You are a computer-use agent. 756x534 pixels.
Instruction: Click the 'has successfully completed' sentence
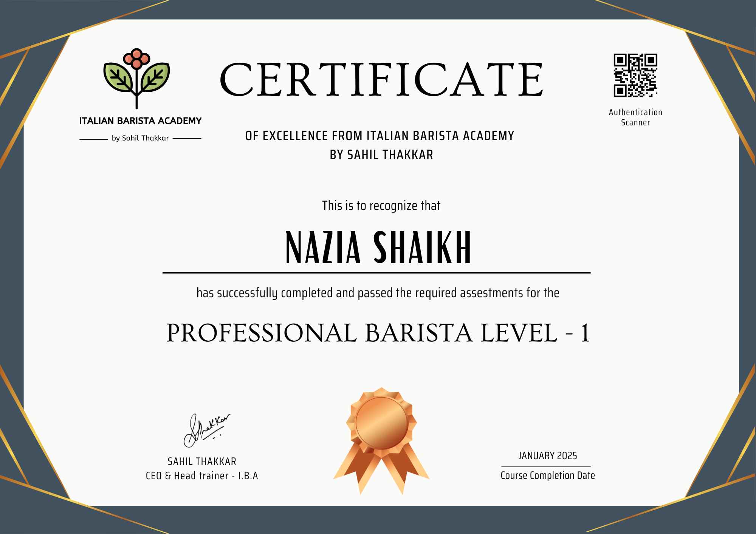click(378, 293)
